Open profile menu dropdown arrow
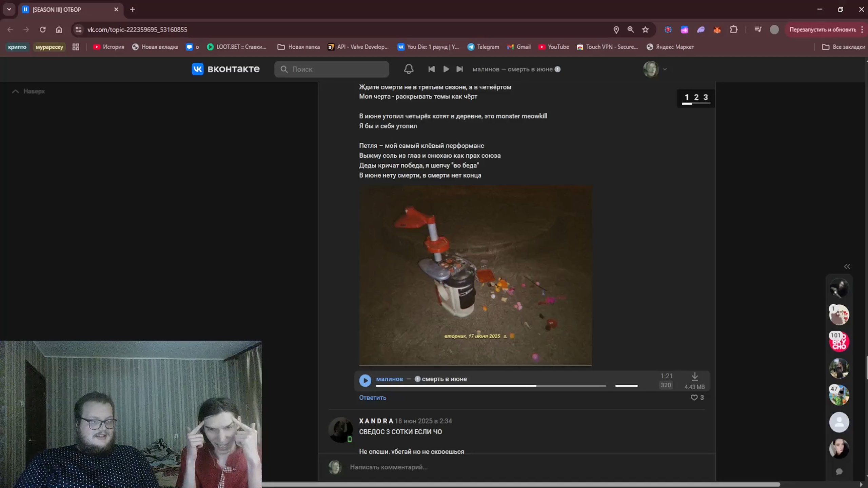The width and height of the screenshot is (868, 488). (665, 69)
